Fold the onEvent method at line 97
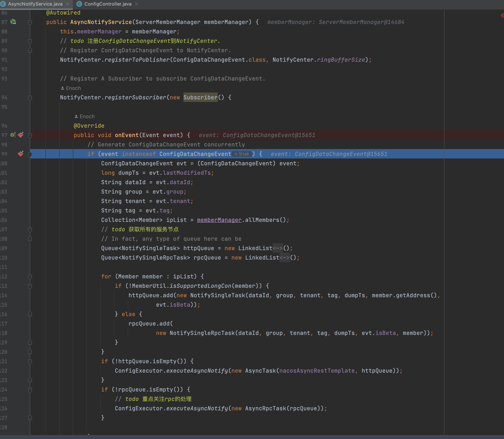Screen dimensions: 504x439 [30, 136]
